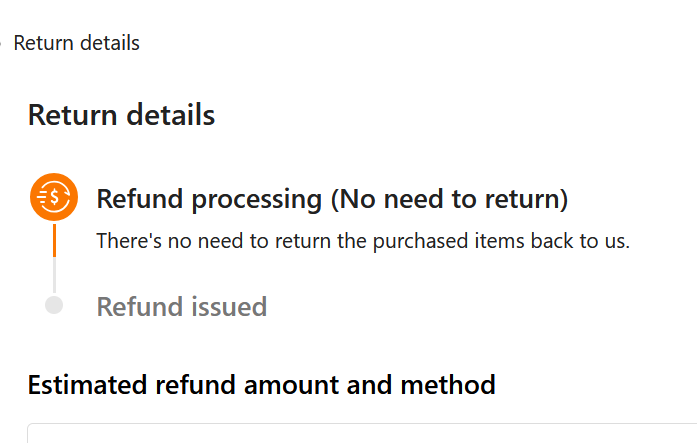Screen dimensions: 697x443
Task: Click the orange refund processing icon
Action: [x=54, y=197]
